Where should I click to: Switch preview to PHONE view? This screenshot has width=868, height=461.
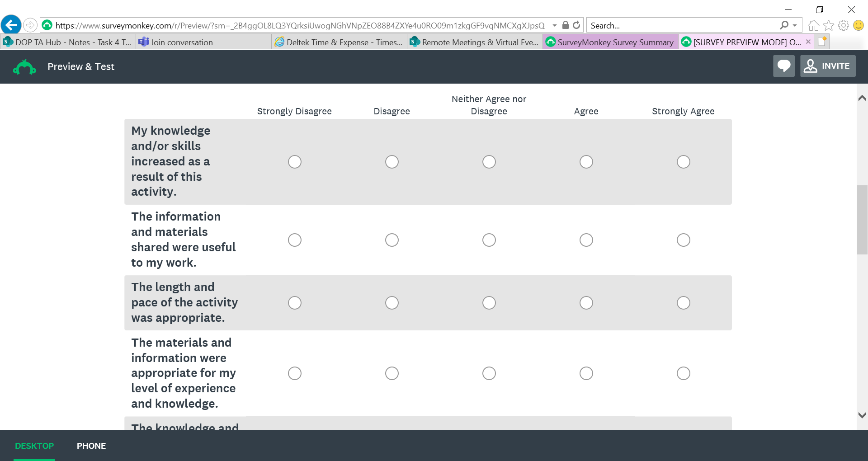tap(91, 446)
